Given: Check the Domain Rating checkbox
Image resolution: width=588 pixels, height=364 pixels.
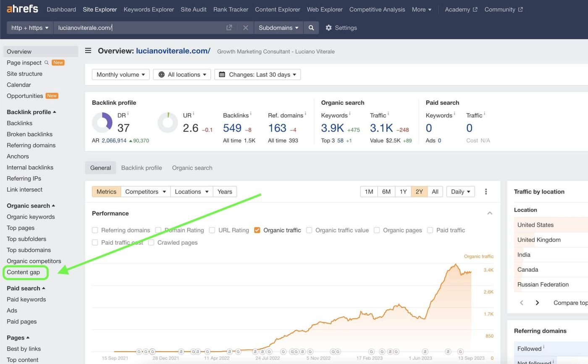Looking at the screenshot, I should point(158,230).
